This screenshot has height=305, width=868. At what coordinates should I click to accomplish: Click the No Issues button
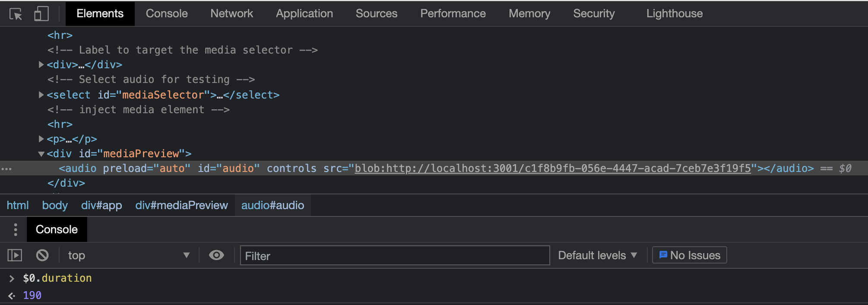point(690,255)
